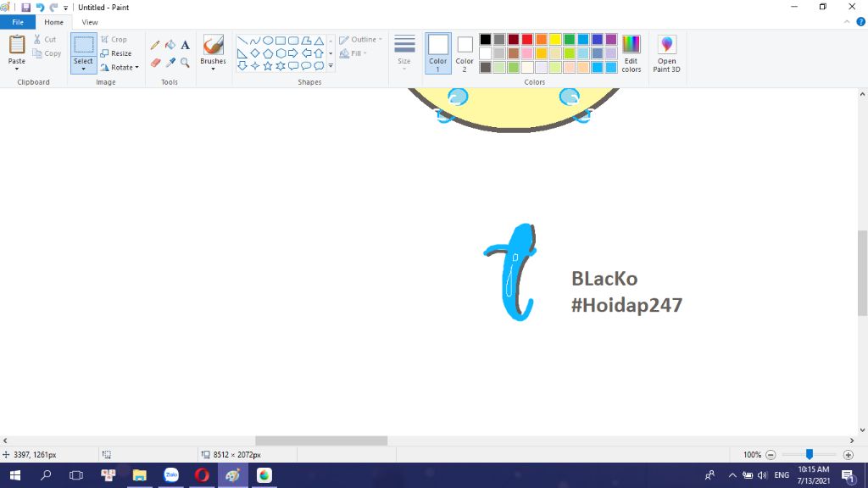Open the Paste dropdown arrow
This screenshot has width=868, height=488.
click(x=17, y=69)
